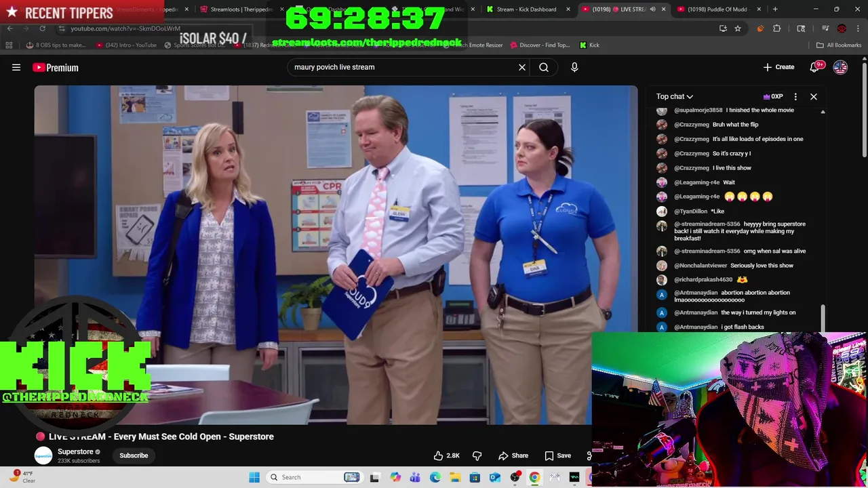Image resolution: width=868 pixels, height=488 pixels.
Task: Dislike the video with thumbs down
Action: point(477,455)
